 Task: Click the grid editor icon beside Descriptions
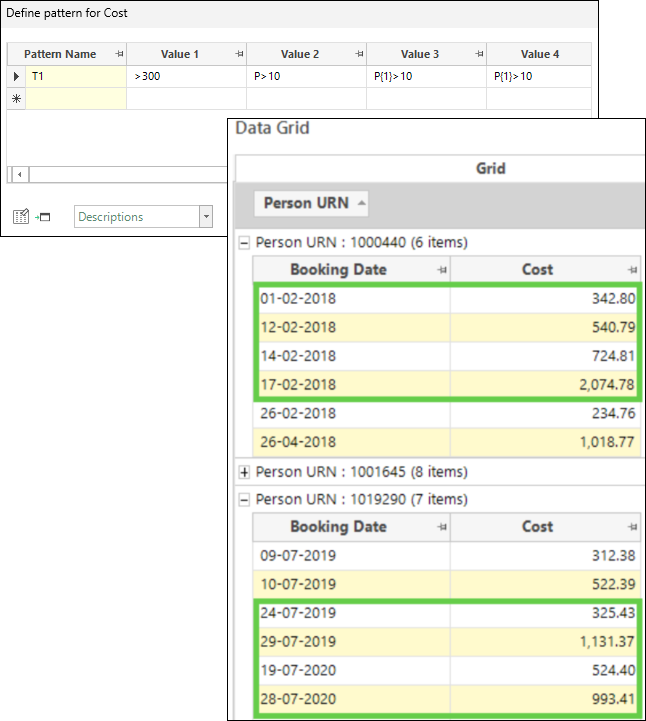[22, 216]
